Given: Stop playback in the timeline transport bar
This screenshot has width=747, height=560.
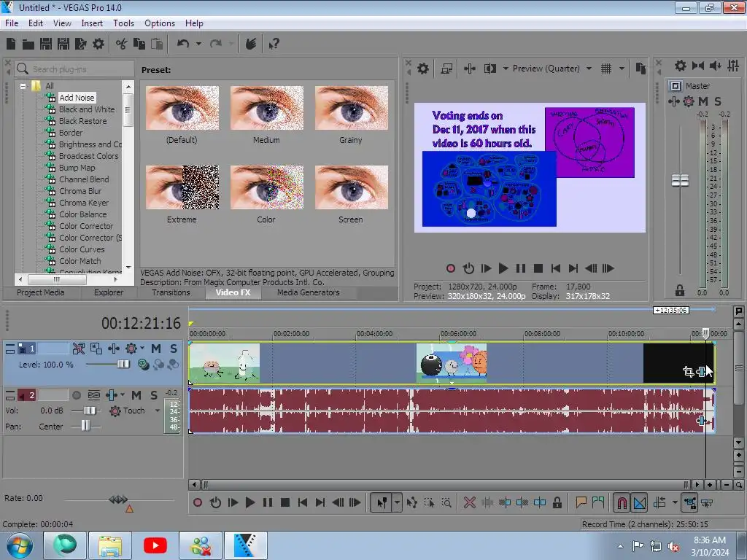Looking at the screenshot, I should click(285, 502).
